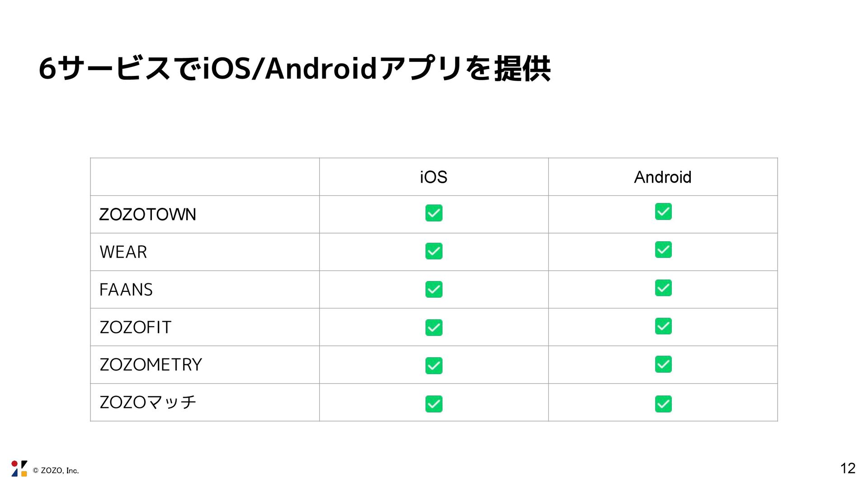Click the ZOZO logo icon in the footer
Image resolution: width=868 pixels, height=488 pixels.
19,469
